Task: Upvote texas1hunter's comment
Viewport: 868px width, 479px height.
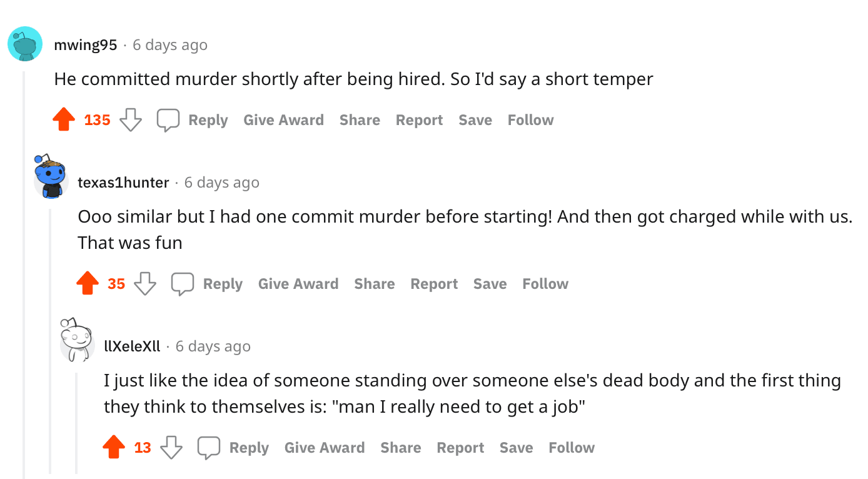Action: 88,283
